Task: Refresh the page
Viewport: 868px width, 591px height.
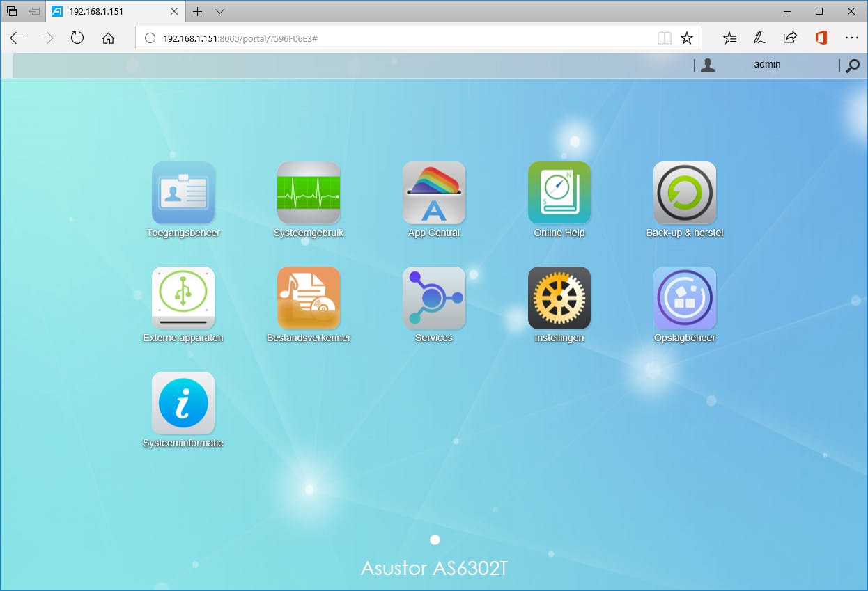Action: pos(77,38)
